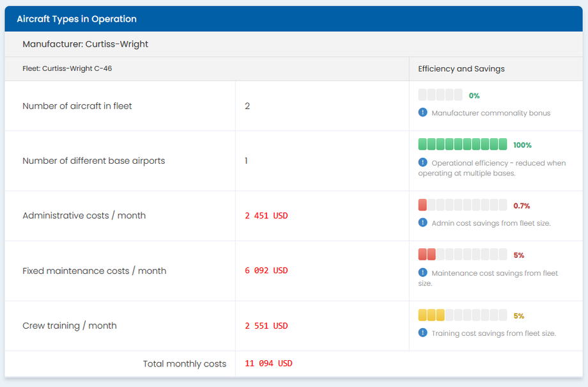588x387 pixels.
Task: Click the Aircraft Types in Operation header
Action: point(77,19)
